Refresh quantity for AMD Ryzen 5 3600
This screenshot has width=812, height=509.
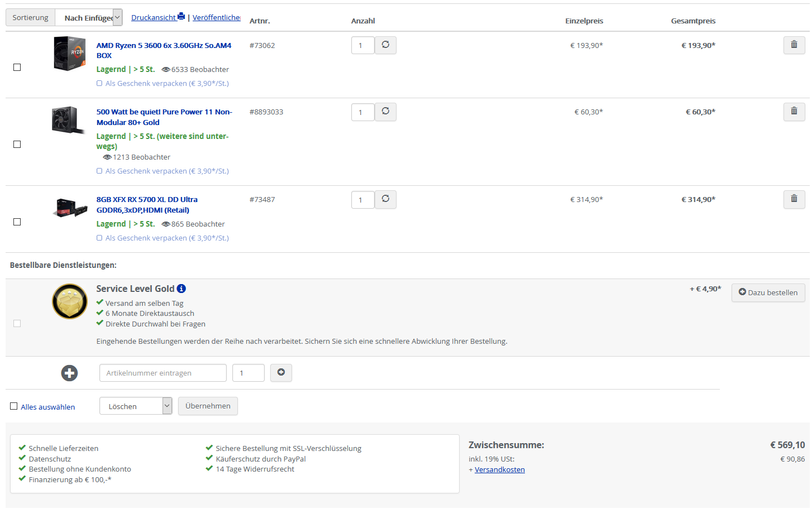click(x=385, y=45)
